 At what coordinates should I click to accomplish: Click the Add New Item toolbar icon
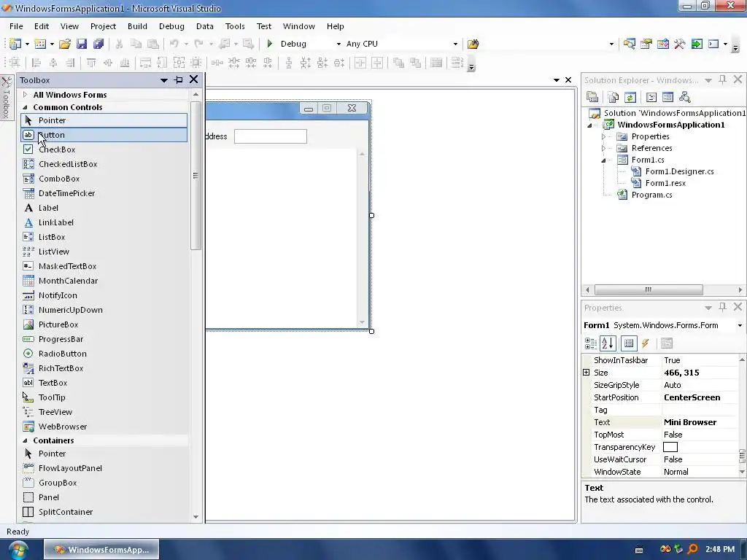pyautogui.click(x=40, y=44)
